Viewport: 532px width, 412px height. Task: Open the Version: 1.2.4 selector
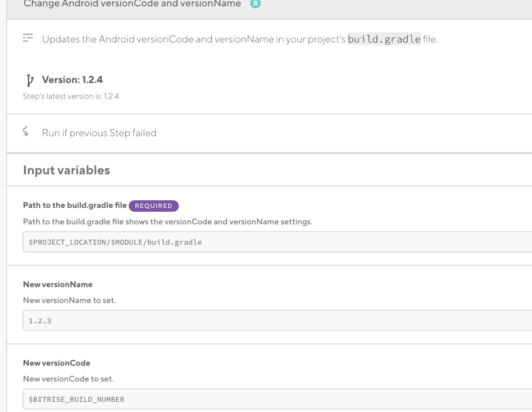[72, 80]
